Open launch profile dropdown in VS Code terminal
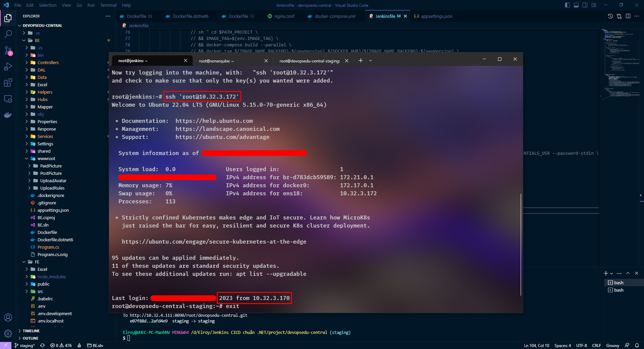The width and height of the screenshot is (644, 349). [611, 273]
